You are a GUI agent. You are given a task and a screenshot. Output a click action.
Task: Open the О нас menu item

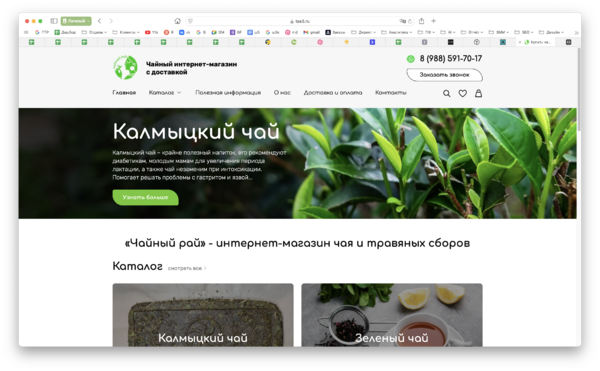[x=282, y=93]
